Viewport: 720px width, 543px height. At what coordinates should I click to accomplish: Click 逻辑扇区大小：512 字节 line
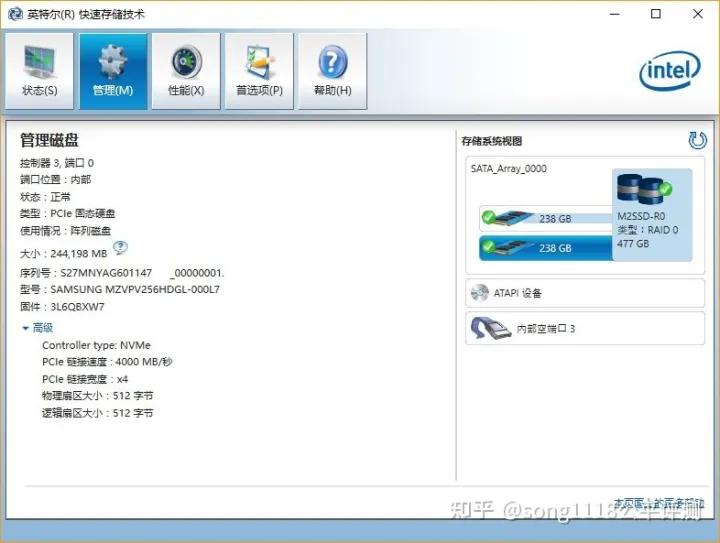tap(97, 413)
